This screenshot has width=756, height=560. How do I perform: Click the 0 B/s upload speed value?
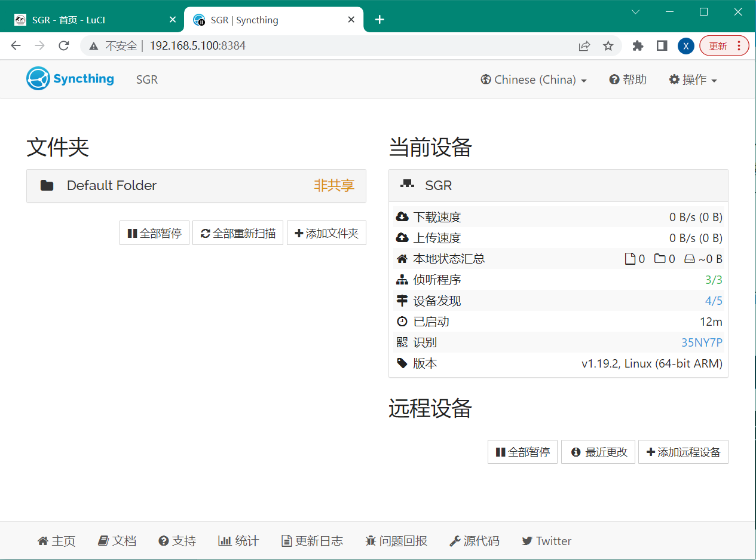pyautogui.click(x=696, y=238)
